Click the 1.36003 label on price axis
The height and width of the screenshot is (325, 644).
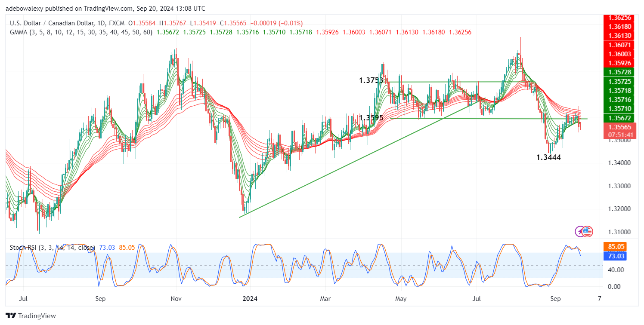pyautogui.click(x=619, y=54)
